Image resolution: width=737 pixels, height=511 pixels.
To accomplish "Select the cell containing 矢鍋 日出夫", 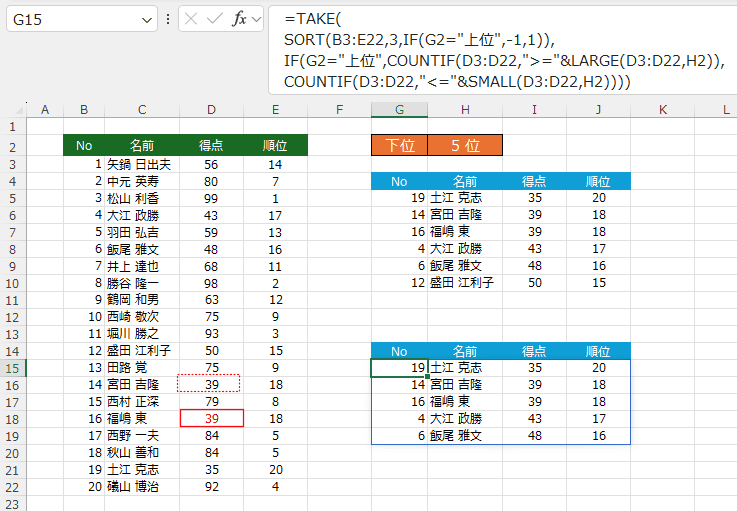I will 140,164.
